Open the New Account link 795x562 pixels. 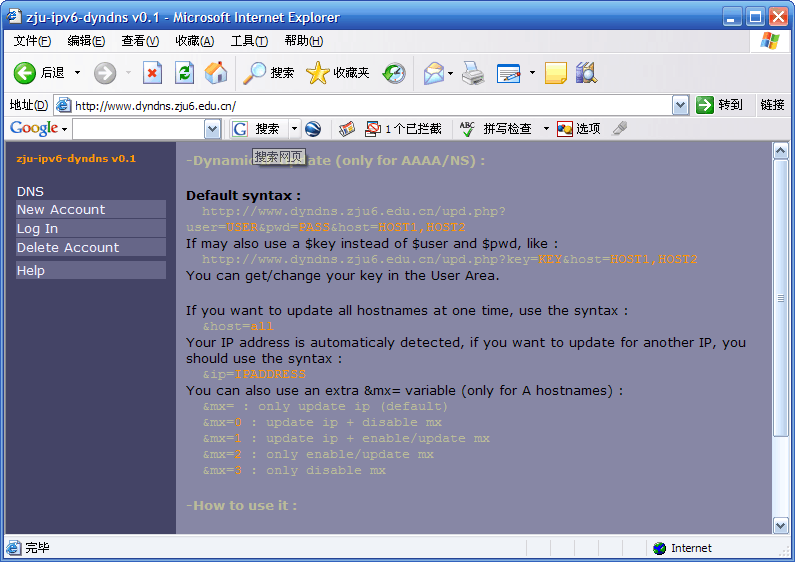(61, 209)
